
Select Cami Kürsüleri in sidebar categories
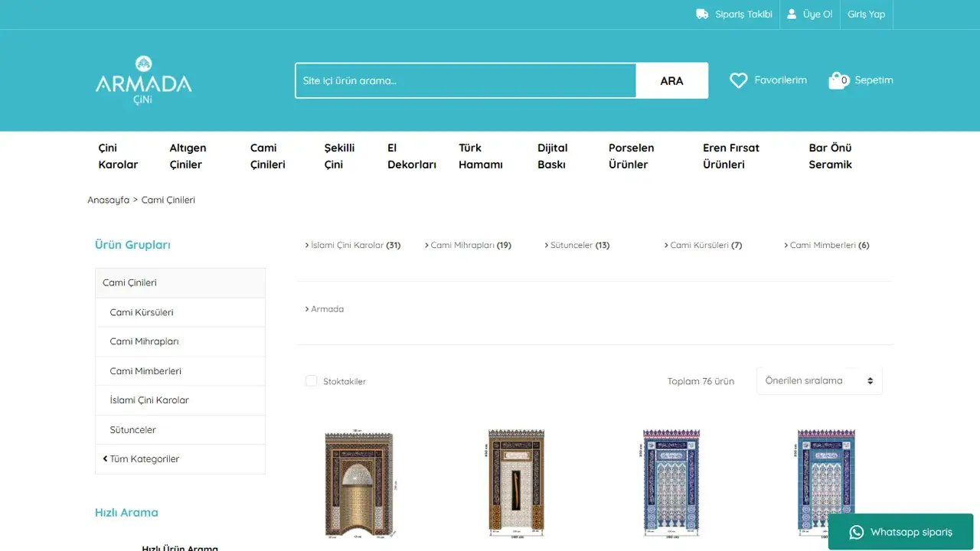[x=142, y=312]
